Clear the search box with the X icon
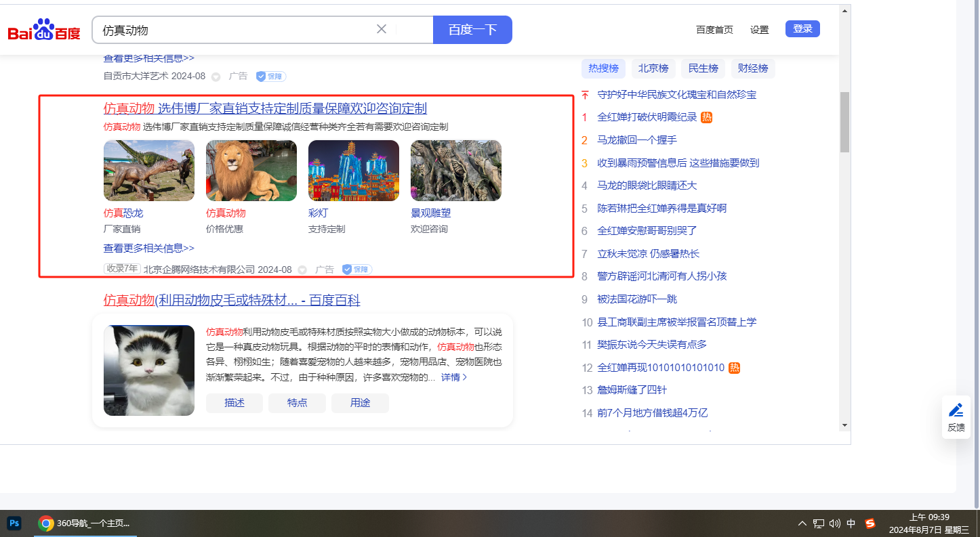Image resolution: width=980 pixels, height=537 pixels. pyautogui.click(x=382, y=29)
